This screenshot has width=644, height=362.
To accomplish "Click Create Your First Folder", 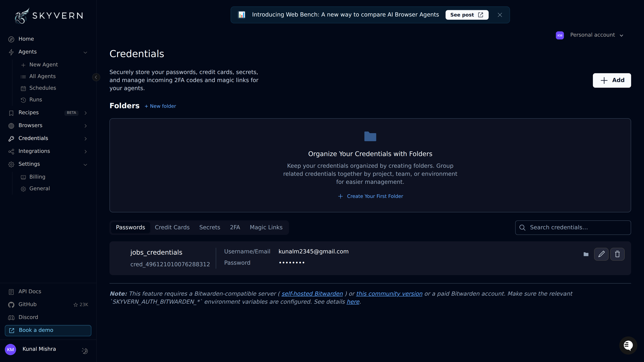I will (x=370, y=196).
